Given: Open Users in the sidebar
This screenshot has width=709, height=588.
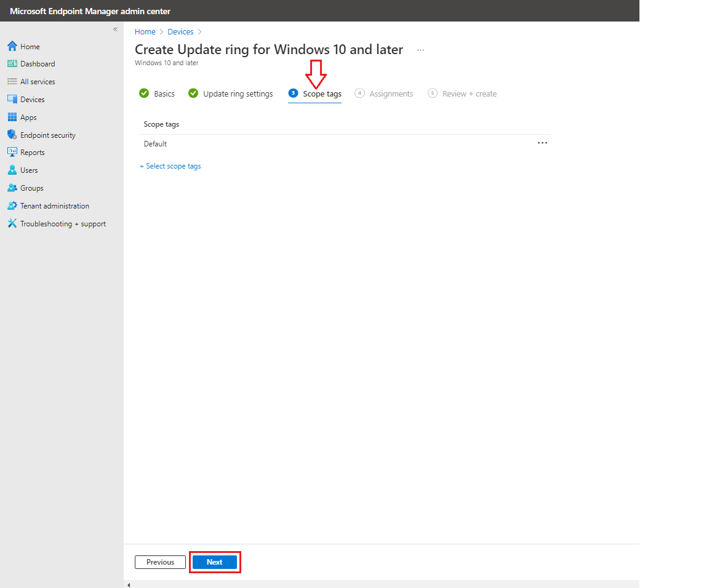Looking at the screenshot, I should pyautogui.click(x=29, y=170).
